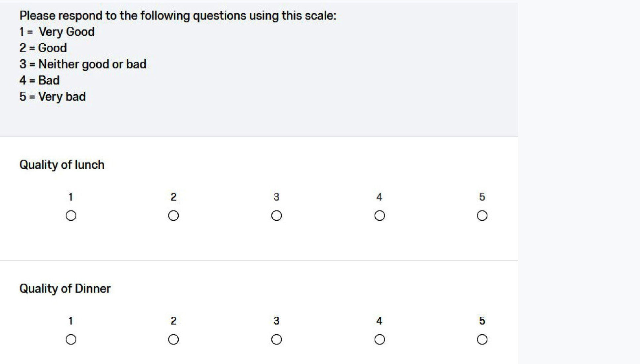Click the "Please respond to the following questions" instruction
Screen dimensions: 640x364
(x=178, y=16)
